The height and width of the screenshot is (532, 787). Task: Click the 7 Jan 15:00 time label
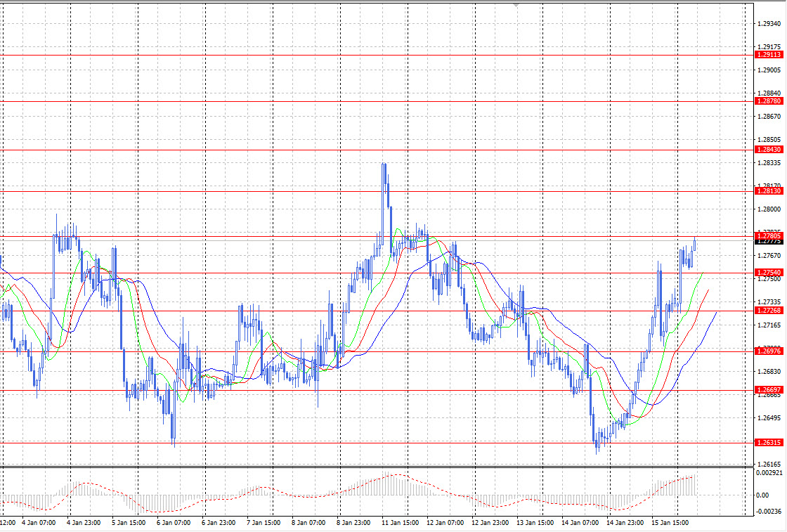pos(264,523)
